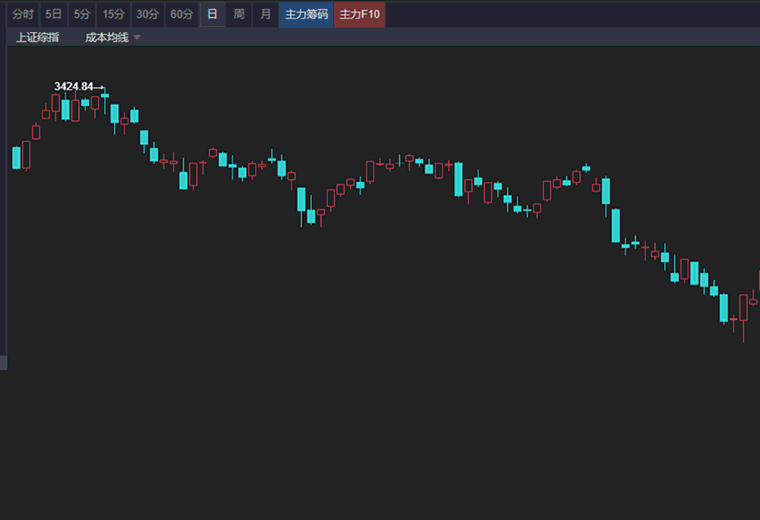Switch to the 分时 intraday tab
The height and width of the screenshot is (520, 760).
coord(23,15)
